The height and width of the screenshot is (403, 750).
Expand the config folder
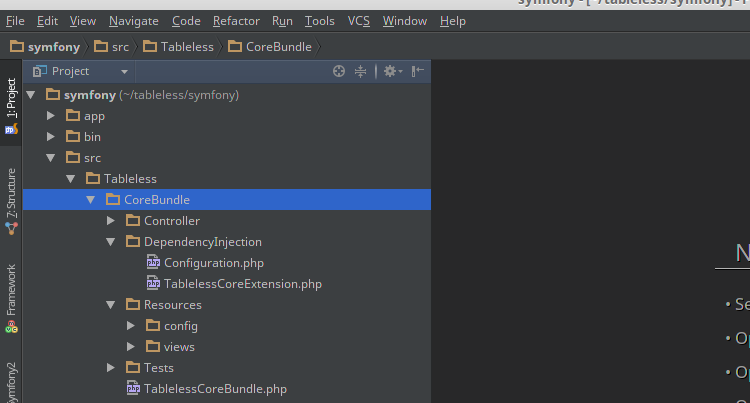[x=131, y=326]
